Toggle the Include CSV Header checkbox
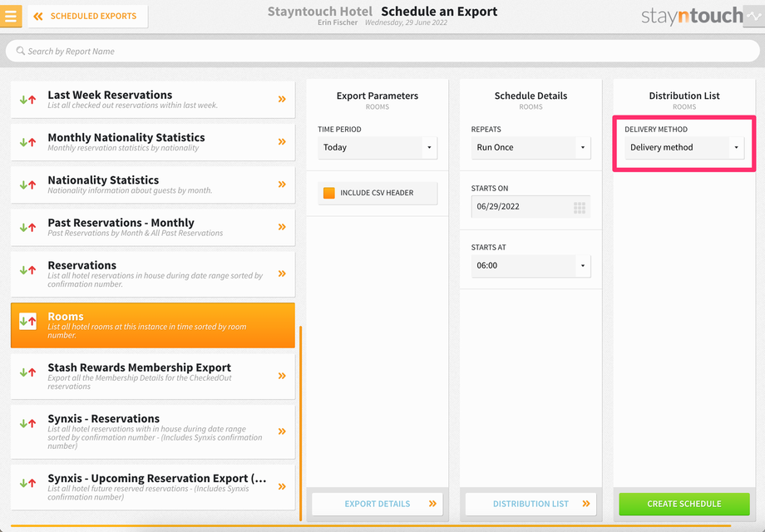 pos(329,193)
